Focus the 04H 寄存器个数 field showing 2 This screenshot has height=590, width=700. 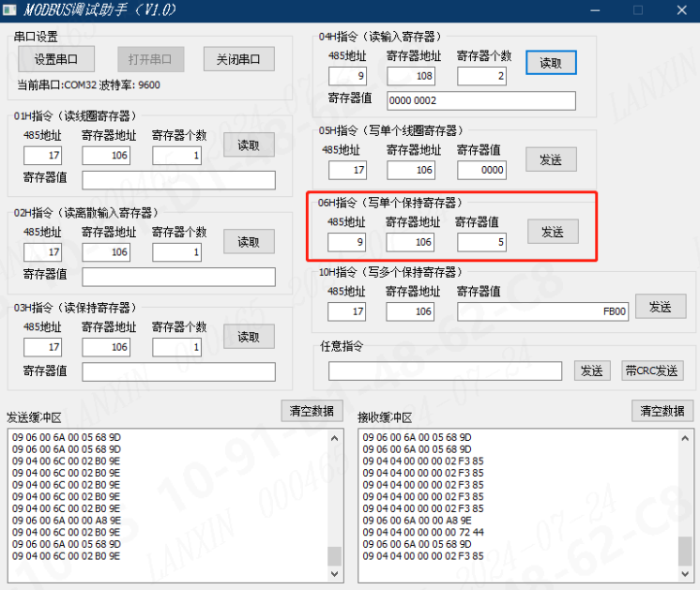[x=481, y=76]
